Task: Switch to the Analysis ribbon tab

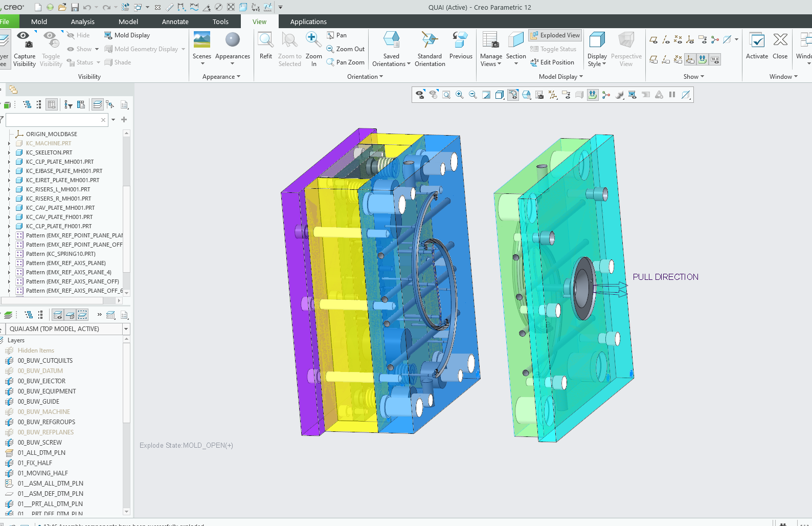Action: [82, 21]
